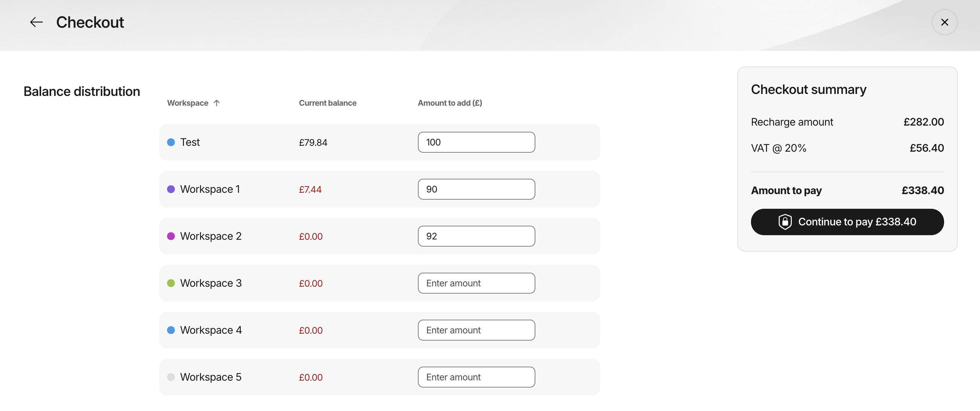This screenshot has width=980, height=411.
Task: Click the magenta dot beside Workspace 2
Action: pyautogui.click(x=171, y=236)
